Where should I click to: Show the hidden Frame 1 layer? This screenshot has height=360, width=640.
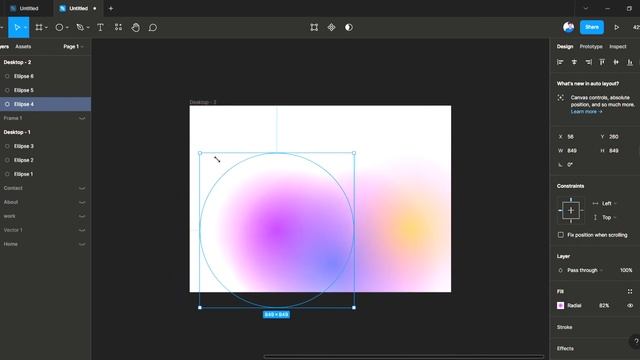coord(82,118)
